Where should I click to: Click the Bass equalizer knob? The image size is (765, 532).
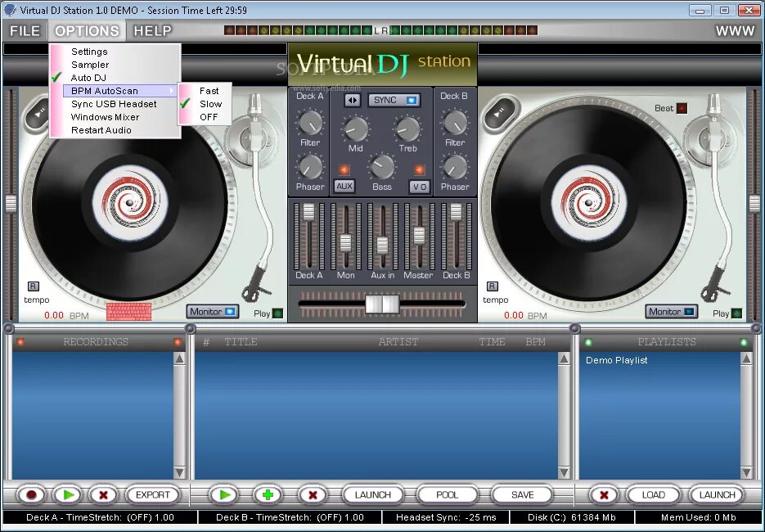(x=383, y=167)
